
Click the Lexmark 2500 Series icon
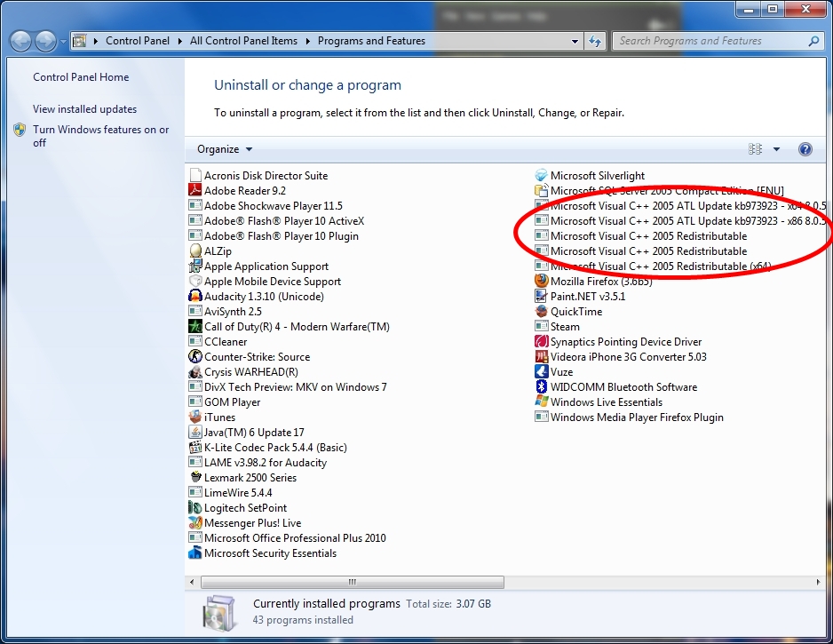(195, 477)
